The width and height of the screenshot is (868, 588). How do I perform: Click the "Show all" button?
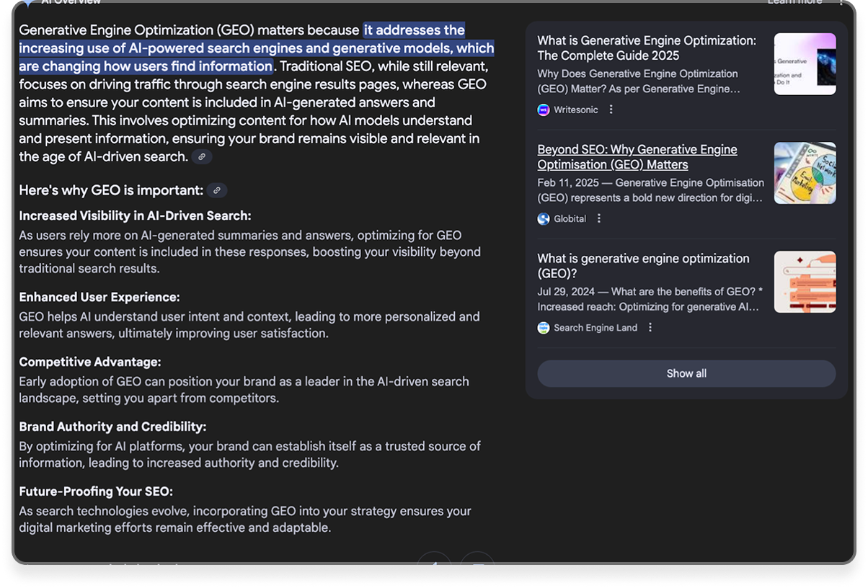686,373
